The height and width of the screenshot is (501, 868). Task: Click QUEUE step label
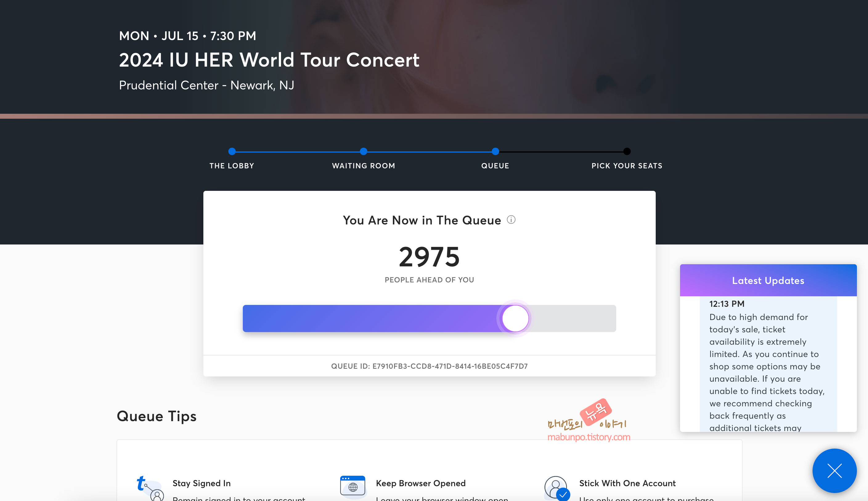(495, 166)
